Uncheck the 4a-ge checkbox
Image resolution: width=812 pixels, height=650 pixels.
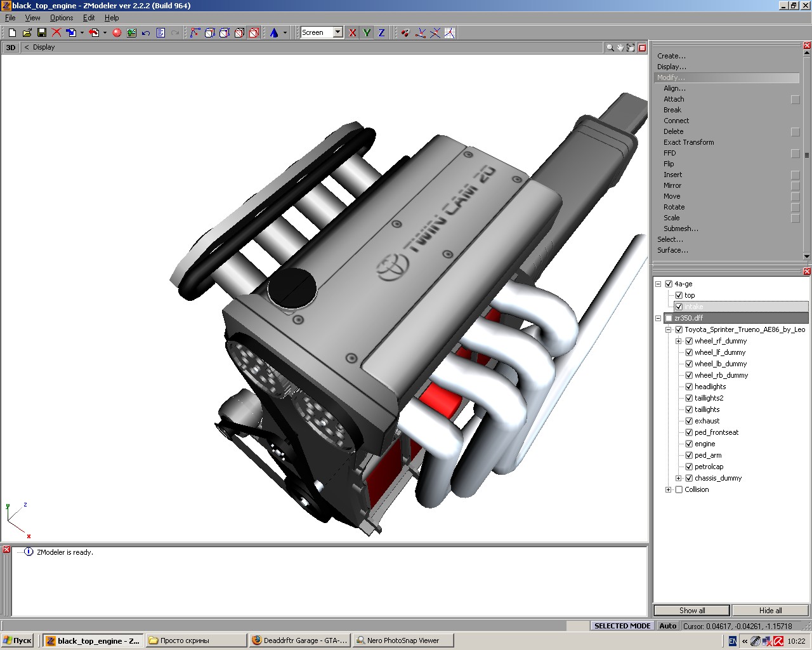tap(669, 284)
